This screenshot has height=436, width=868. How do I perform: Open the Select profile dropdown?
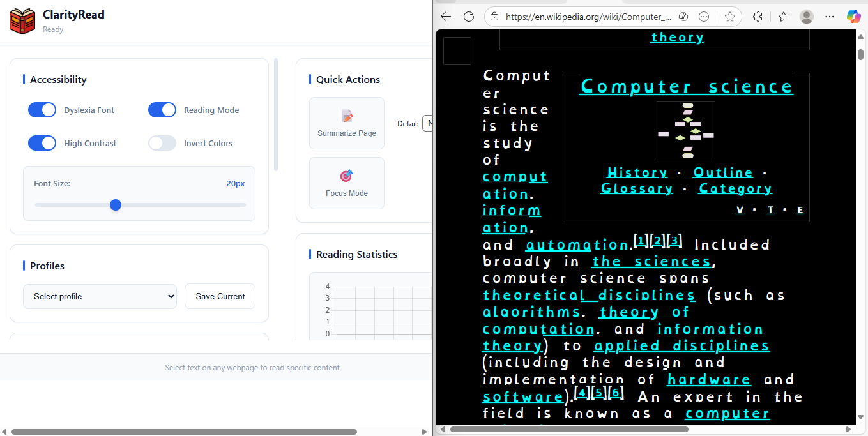pos(100,296)
